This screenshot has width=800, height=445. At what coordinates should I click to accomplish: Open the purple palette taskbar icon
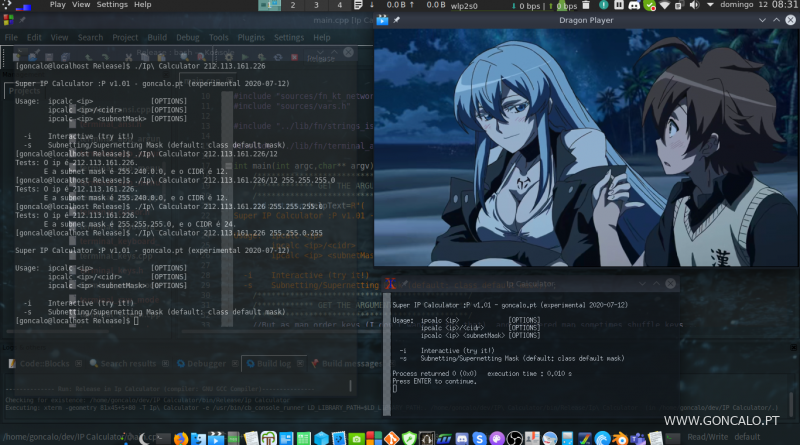[x=496, y=438]
